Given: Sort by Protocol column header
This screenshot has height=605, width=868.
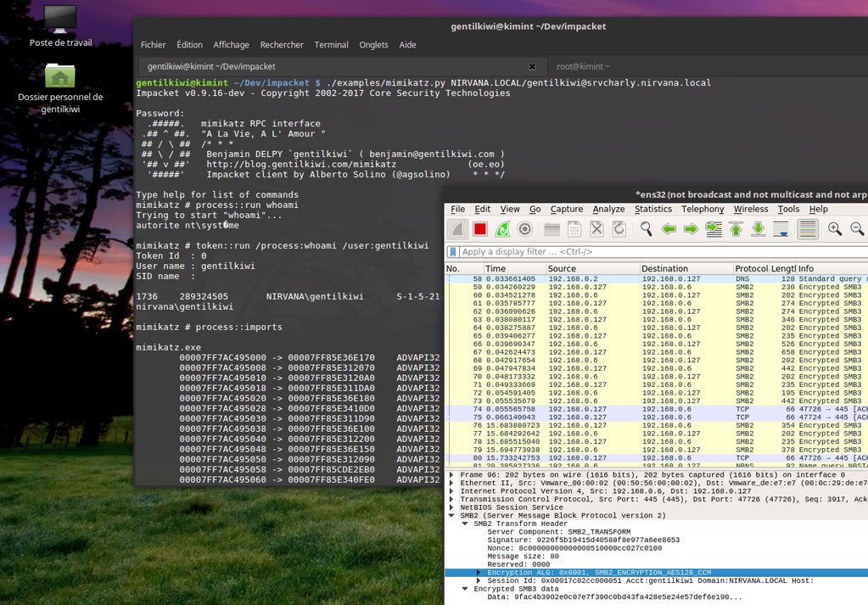Looking at the screenshot, I should point(751,268).
